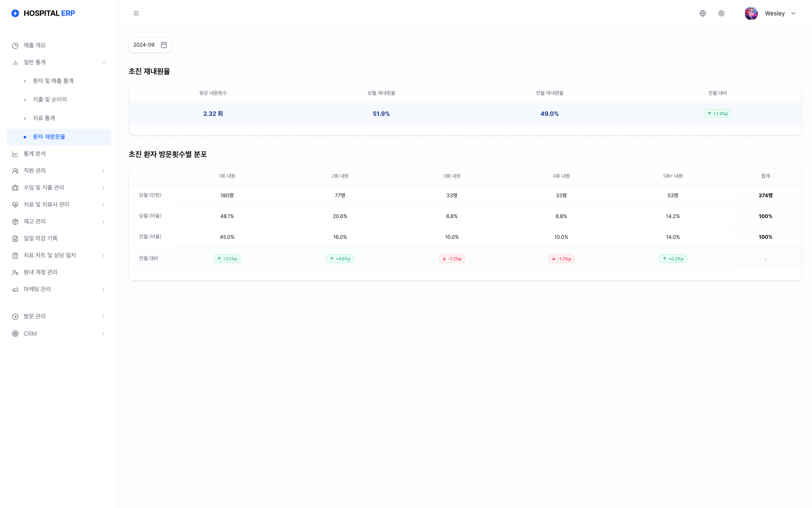The width and height of the screenshot is (812, 508).
Task: Open the settings gear icon
Action: pyautogui.click(x=721, y=14)
